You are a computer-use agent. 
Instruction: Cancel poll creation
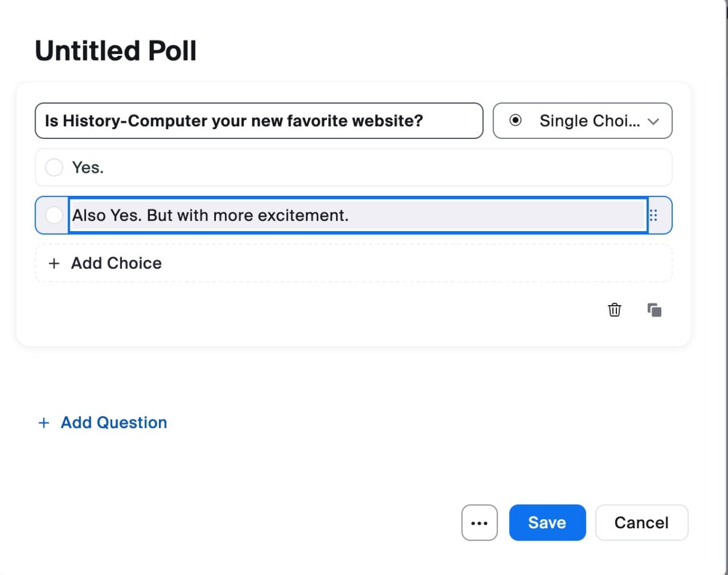642,522
